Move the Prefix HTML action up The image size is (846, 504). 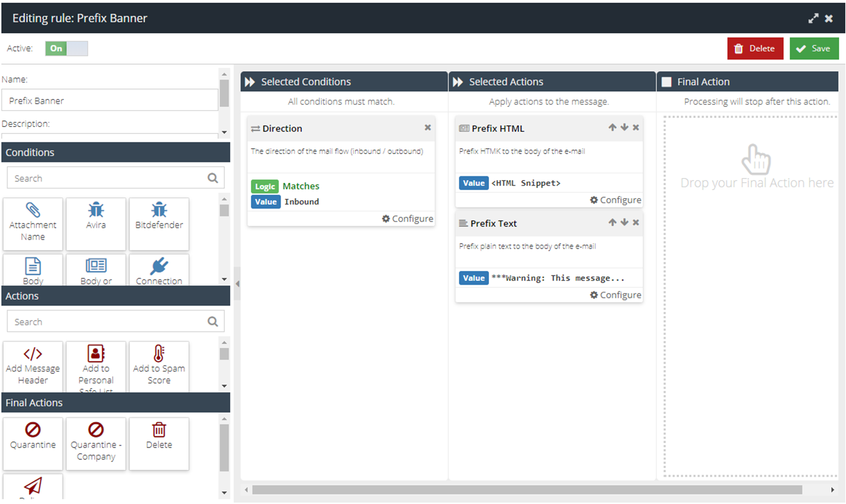(x=612, y=128)
